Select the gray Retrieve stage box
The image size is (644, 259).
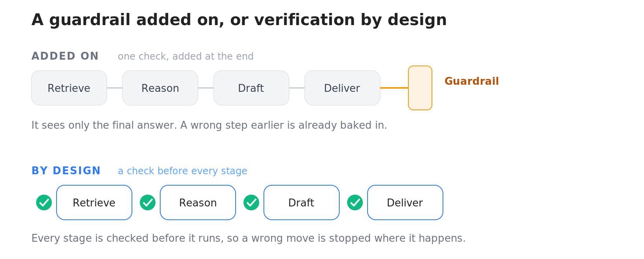coord(69,88)
